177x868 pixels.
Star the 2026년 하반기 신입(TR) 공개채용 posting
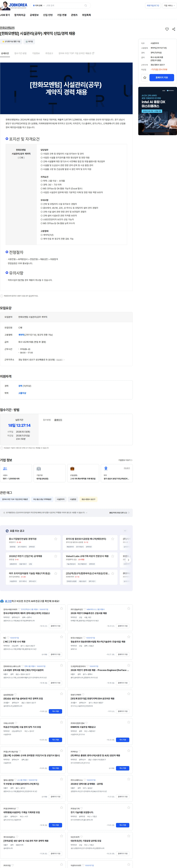[56, 556]
